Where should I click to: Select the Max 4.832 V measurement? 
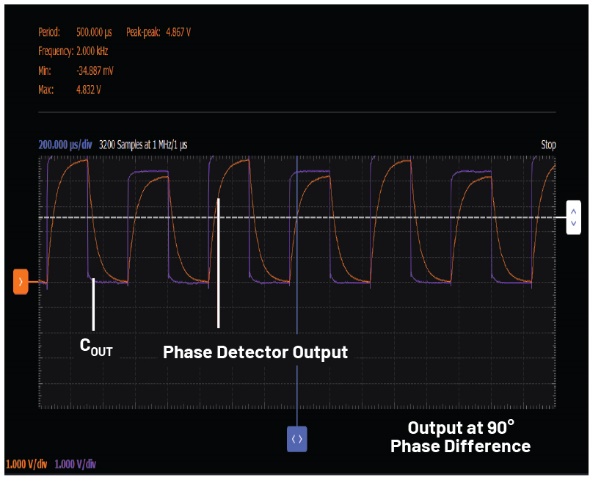click(73, 90)
